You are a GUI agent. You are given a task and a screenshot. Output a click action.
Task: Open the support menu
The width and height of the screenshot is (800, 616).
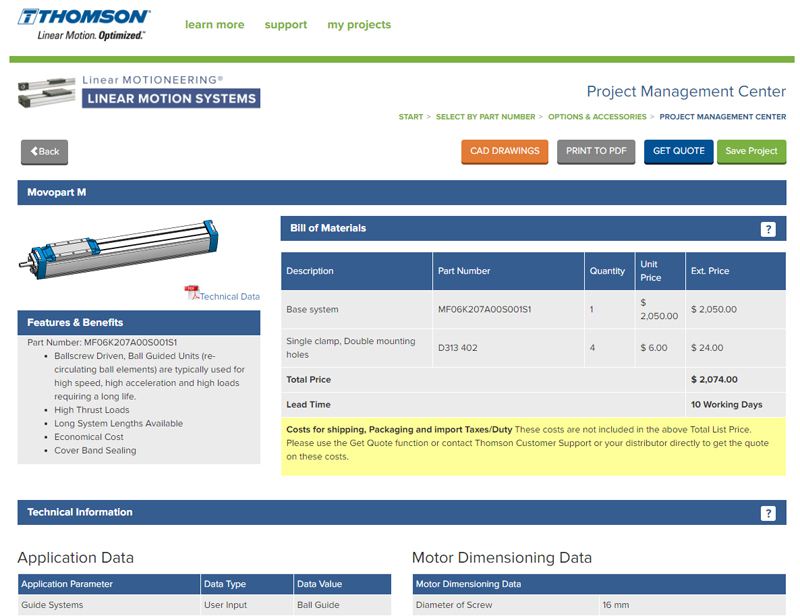tap(286, 25)
